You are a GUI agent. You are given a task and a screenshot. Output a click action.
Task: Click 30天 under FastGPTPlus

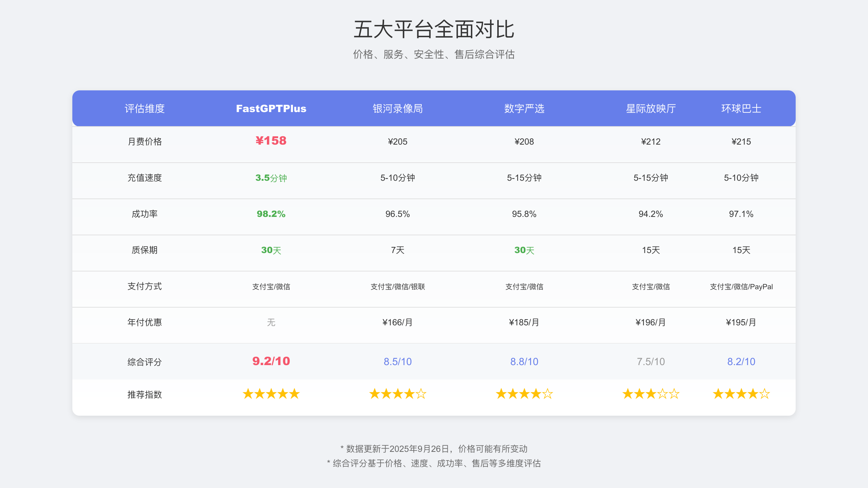click(271, 250)
